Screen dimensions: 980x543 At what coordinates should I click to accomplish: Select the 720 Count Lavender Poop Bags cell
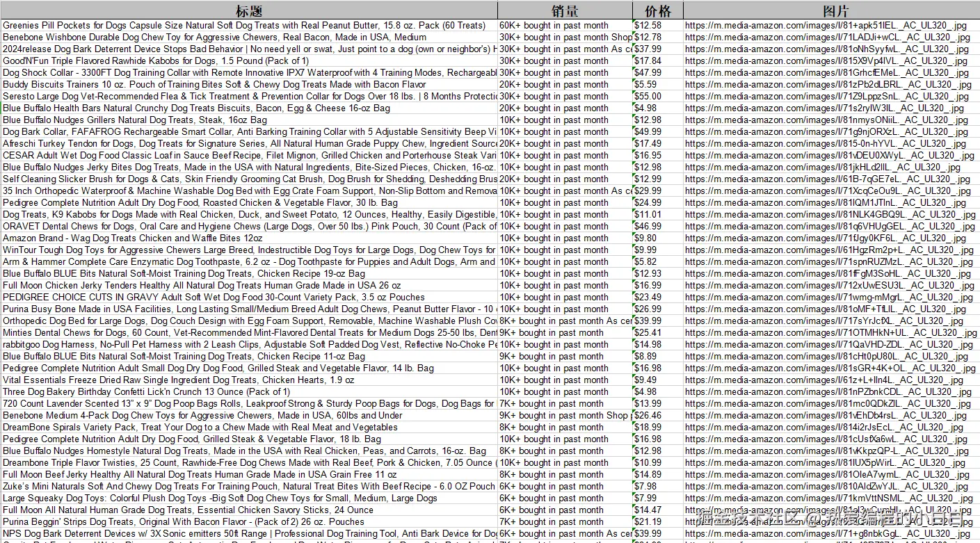(x=249, y=404)
